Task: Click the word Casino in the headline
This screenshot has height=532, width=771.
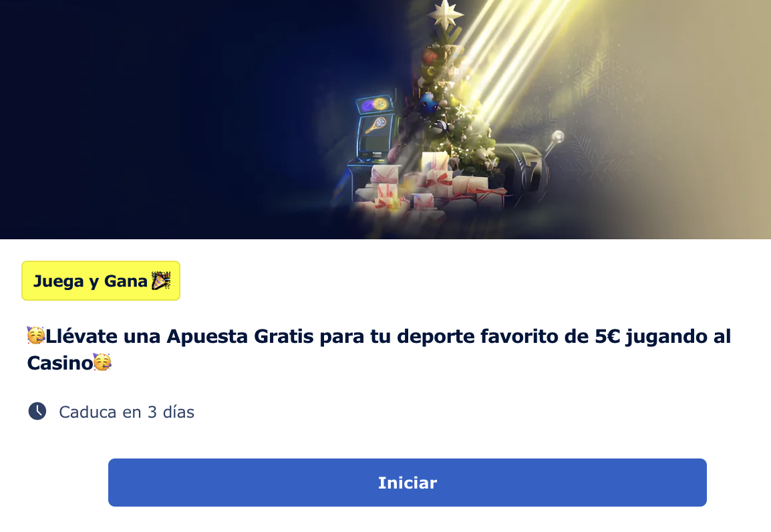Action: (x=59, y=363)
